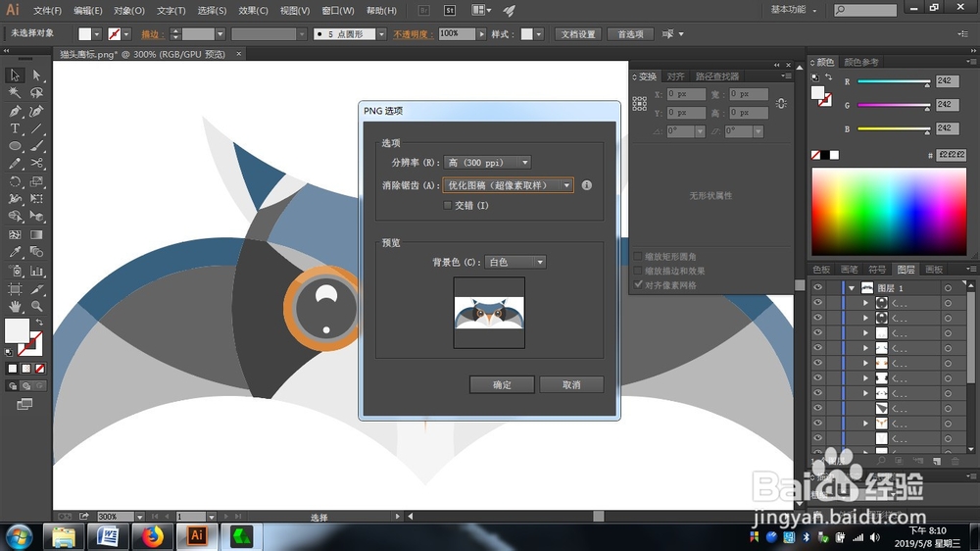Screen dimensions: 980x551
Task: Select the Rotate tool
Action: pos(15,181)
